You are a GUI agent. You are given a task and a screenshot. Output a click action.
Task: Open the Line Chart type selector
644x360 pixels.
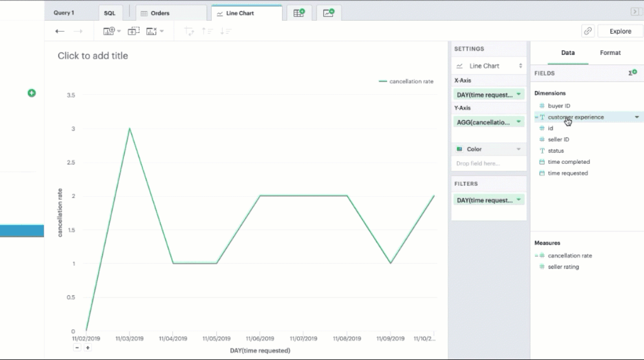point(488,66)
